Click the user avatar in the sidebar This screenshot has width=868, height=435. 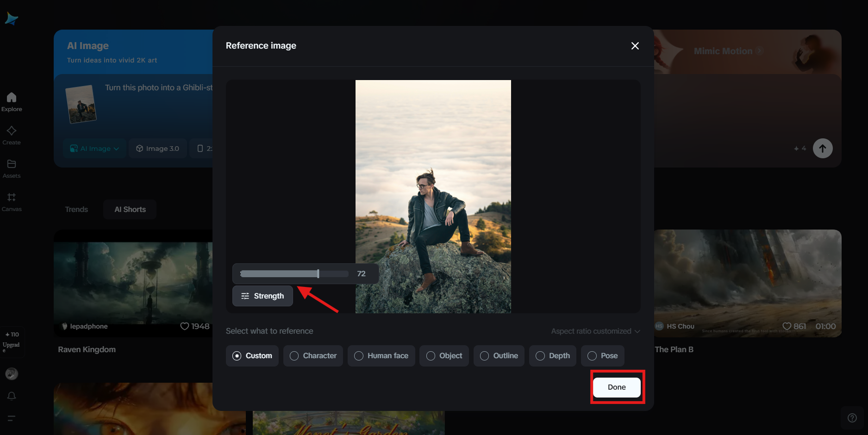(12, 373)
